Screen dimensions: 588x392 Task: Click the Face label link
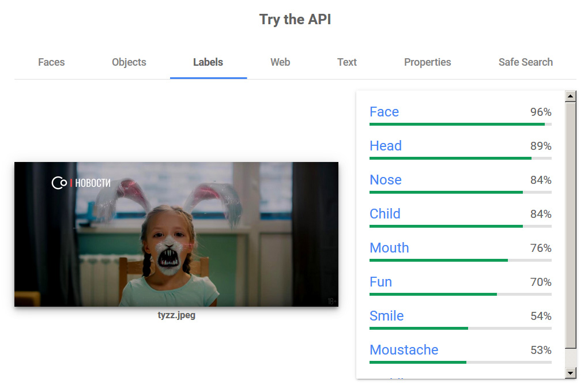pyautogui.click(x=384, y=112)
